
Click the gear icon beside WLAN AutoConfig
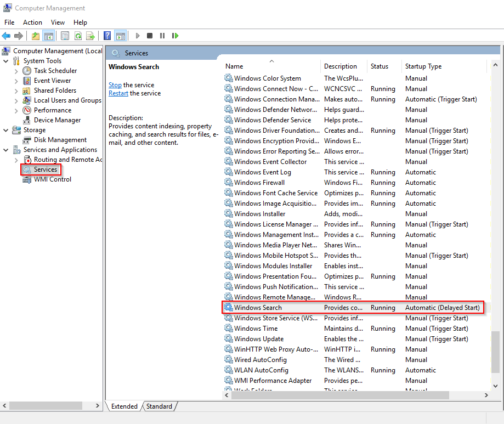tap(229, 370)
